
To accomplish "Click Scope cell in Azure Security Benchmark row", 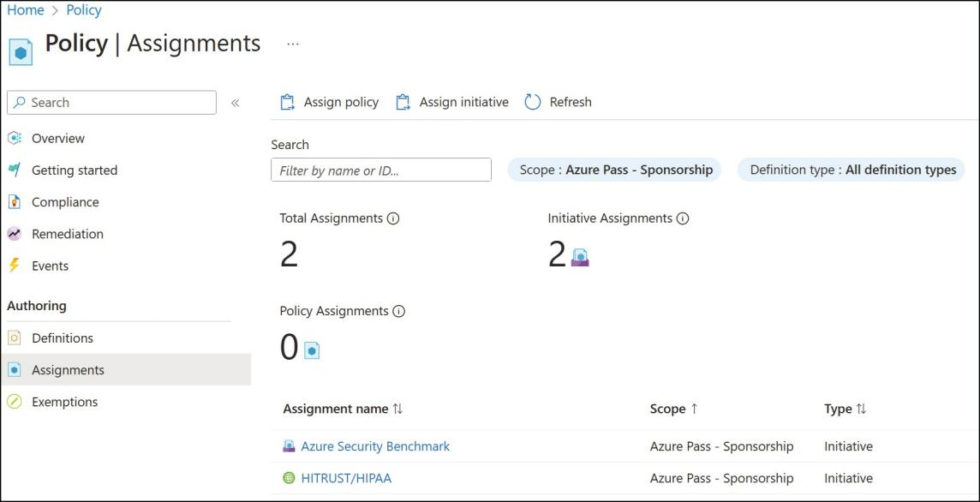I will point(722,446).
